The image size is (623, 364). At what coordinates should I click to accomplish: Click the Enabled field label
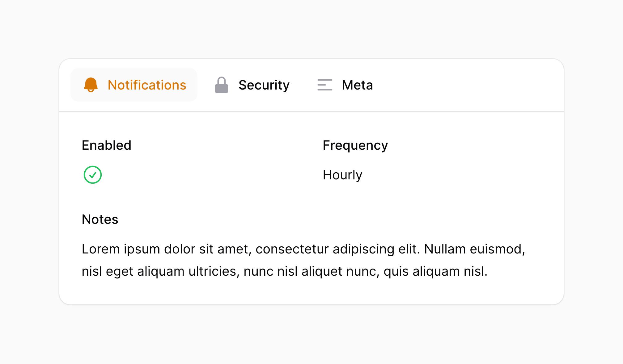pyautogui.click(x=107, y=145)
